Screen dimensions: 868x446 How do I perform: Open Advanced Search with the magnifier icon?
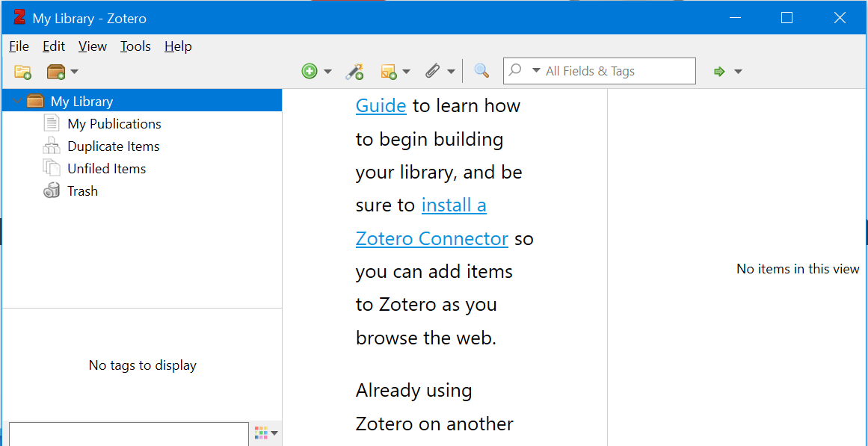point(481,71)
